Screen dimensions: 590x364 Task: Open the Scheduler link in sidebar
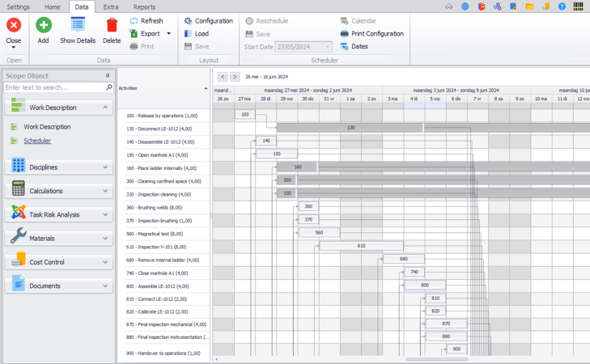pos(37,141)
